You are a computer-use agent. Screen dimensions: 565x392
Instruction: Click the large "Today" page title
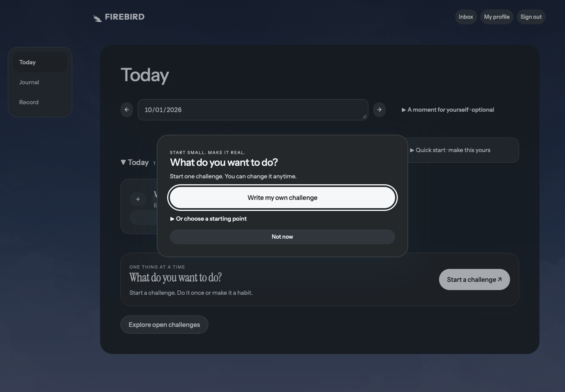click(145, 75)
